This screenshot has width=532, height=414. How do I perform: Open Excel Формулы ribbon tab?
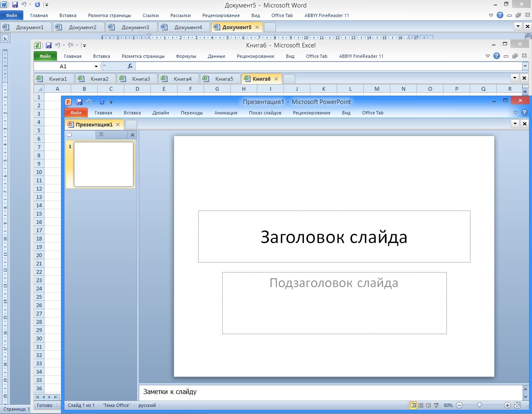click(186, 56)
